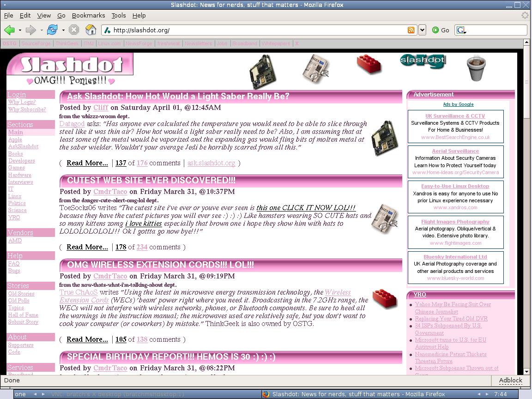
Task: Open the File menu
Action: pos(8,15)
